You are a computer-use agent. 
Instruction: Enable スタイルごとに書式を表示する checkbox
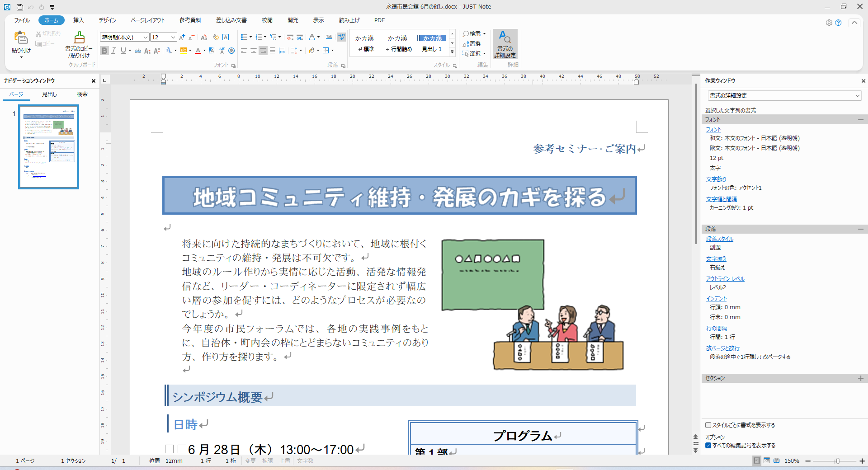tap(708, 425)
